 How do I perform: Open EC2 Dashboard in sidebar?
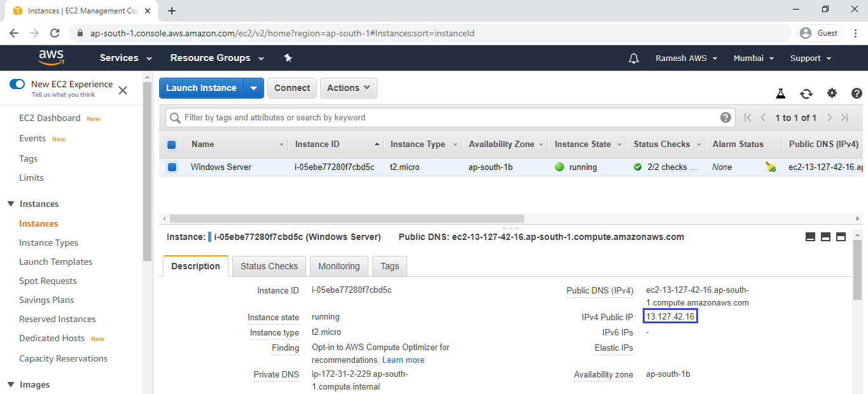tap(50, 118)
